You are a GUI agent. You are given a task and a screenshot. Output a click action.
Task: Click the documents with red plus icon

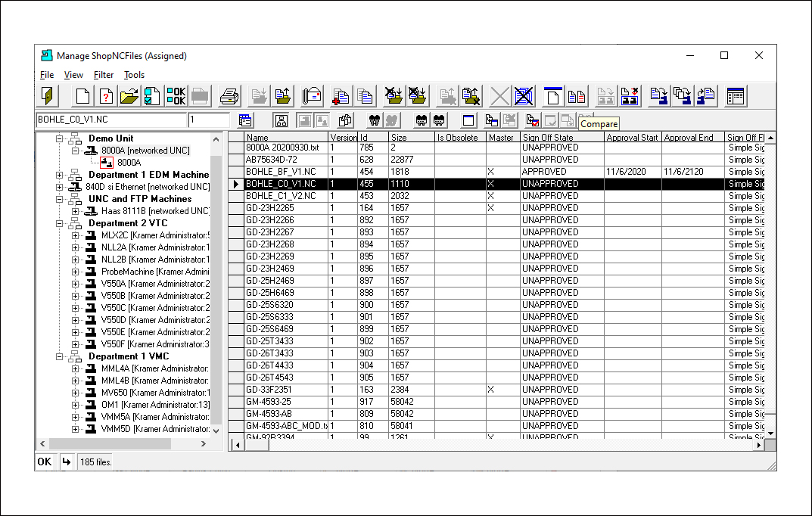[341, 96]
